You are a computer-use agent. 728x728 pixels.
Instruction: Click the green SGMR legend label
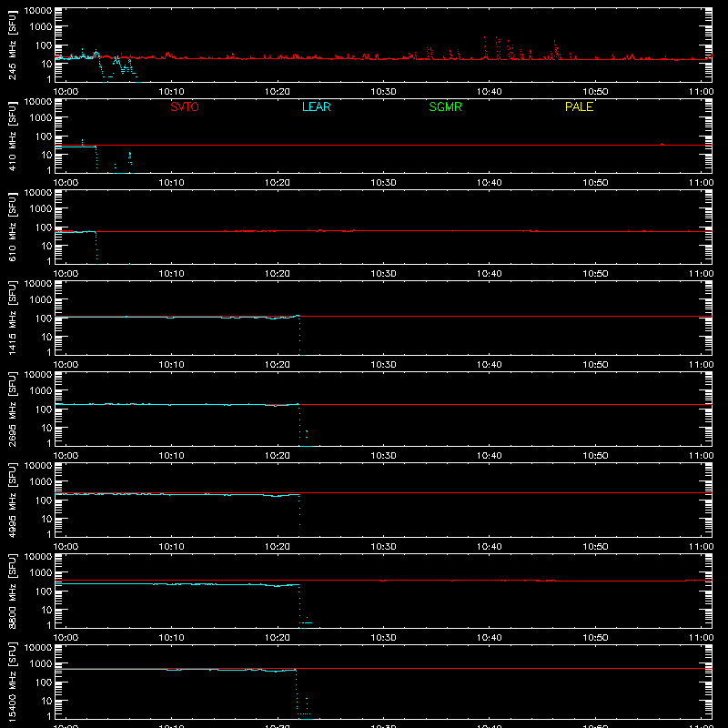(x=445, y=106)
